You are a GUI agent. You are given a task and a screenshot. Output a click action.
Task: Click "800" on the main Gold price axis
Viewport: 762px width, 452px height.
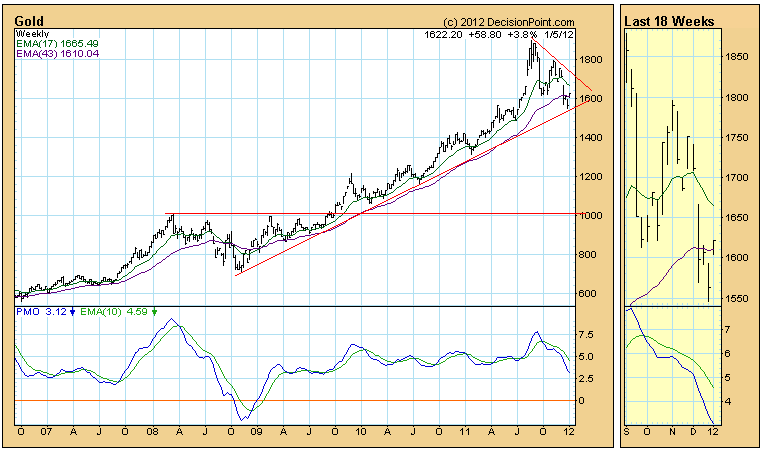(588, 255)
